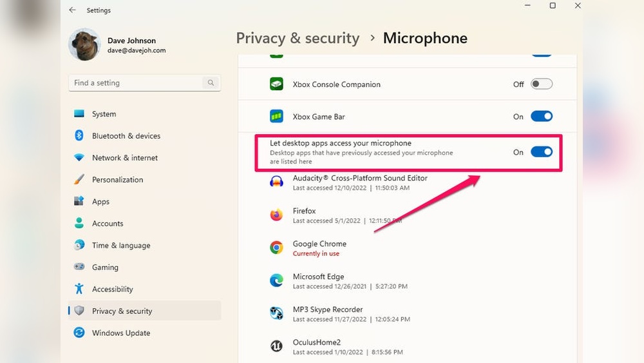Click the Xbox Game Bar label
The height and width of the screenshot is (363, 644).
point(319,117)
